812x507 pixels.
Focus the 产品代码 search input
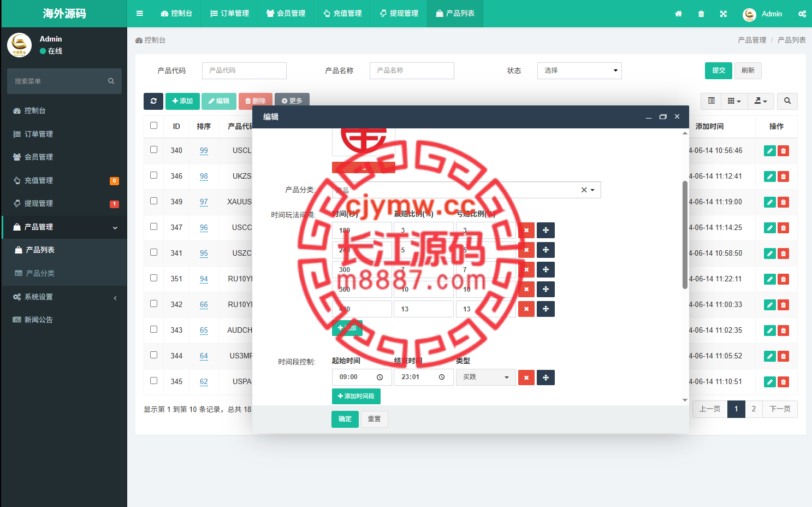(244, 70)
